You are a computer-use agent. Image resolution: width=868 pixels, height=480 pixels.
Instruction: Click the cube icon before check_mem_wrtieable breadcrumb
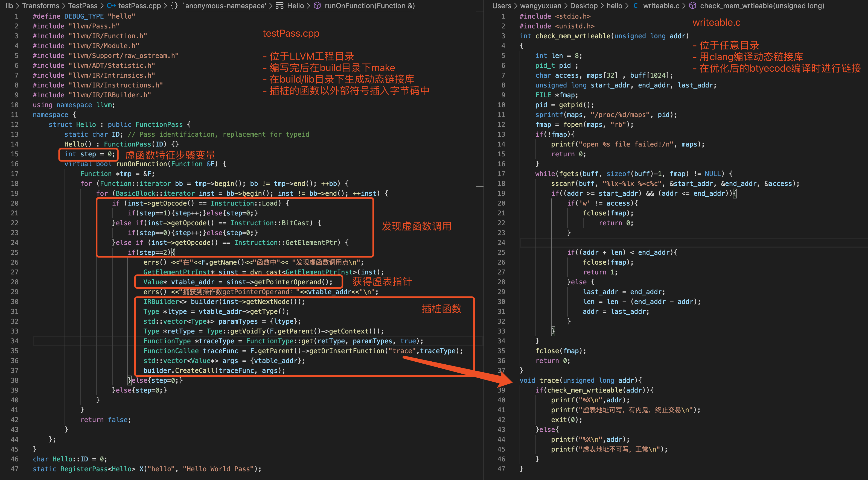[x=692, y=6]
